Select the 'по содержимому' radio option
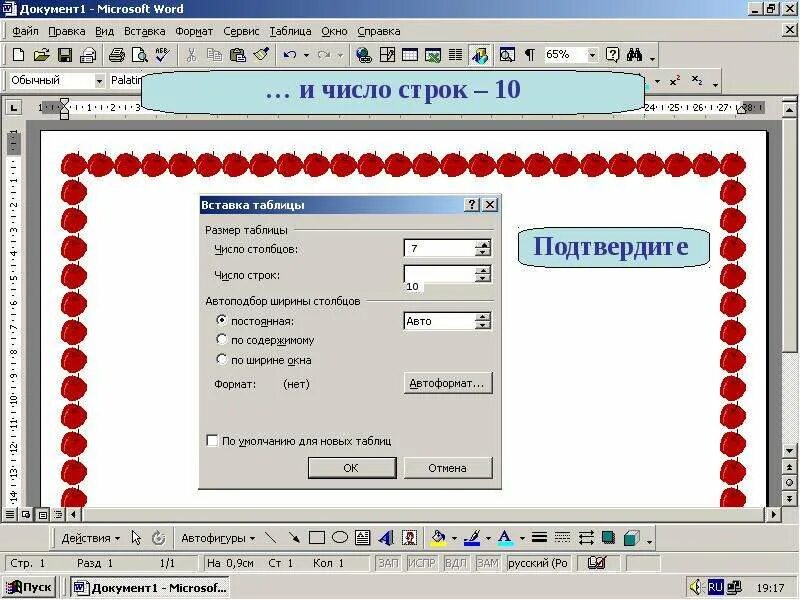Viewport: 800px width, 600px height. pyautogui.click(x=221, y=339)
